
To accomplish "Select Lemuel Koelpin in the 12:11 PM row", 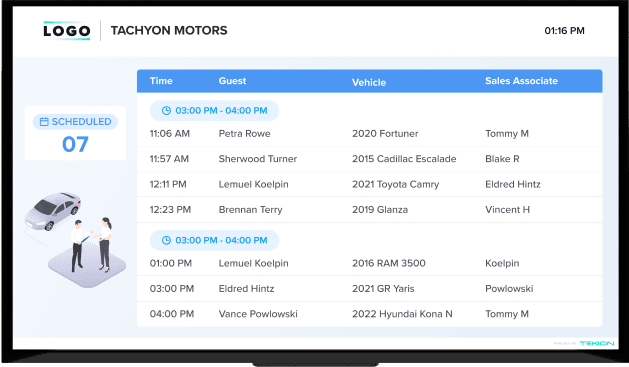I will pyautogui.click(x=254, y=185).
